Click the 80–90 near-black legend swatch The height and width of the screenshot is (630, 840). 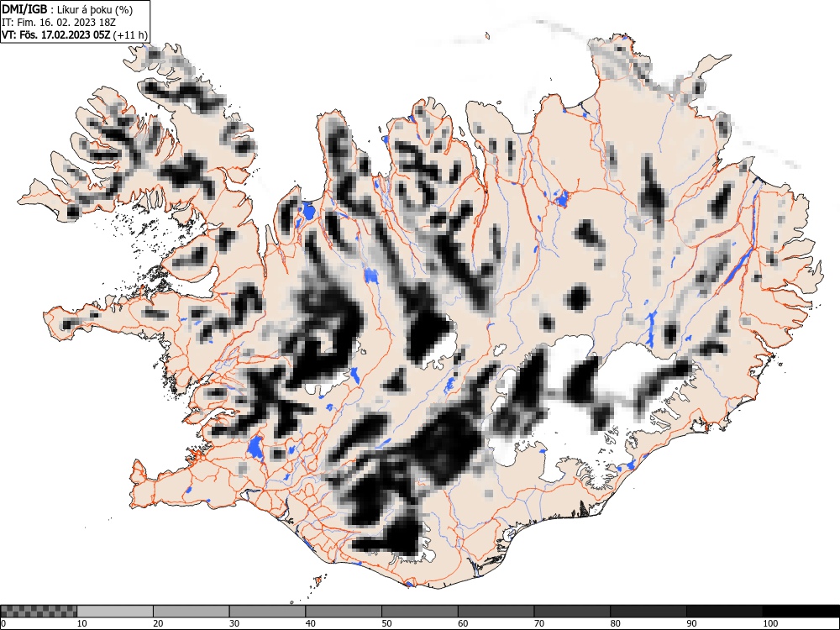pyautogui.click(x=648, y=612)
